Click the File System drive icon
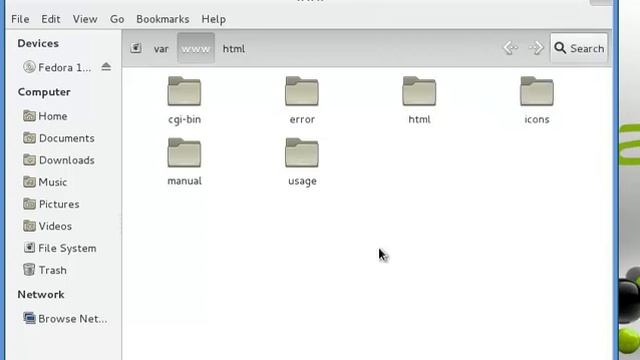The height and width of the screenshot is (360, 640). [29, 248]
